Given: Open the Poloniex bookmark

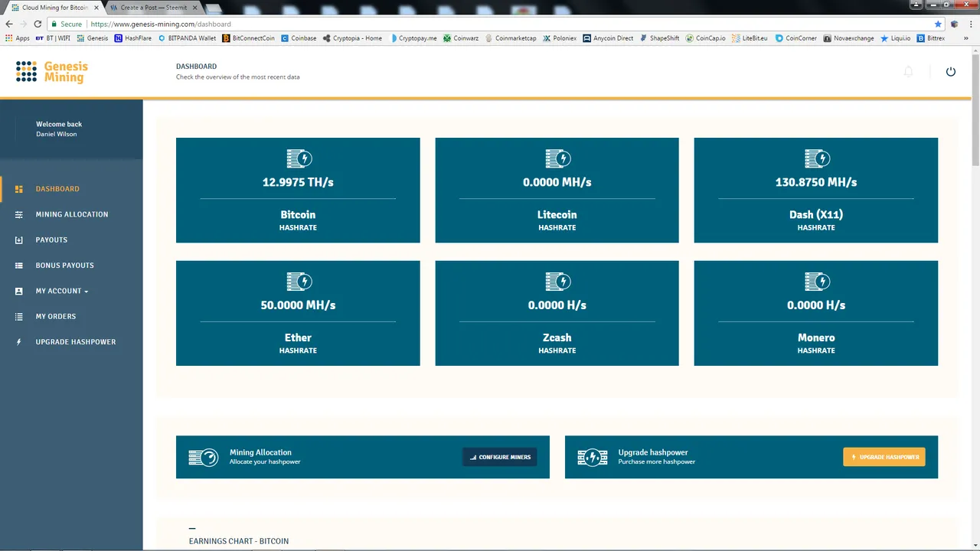Looking at the screenshot, I should click(560, 38).
